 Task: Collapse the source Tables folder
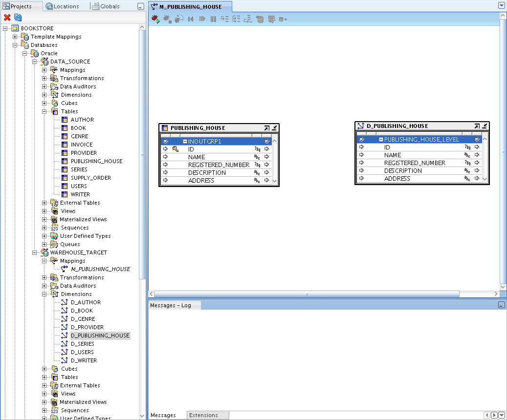point(44,111)
